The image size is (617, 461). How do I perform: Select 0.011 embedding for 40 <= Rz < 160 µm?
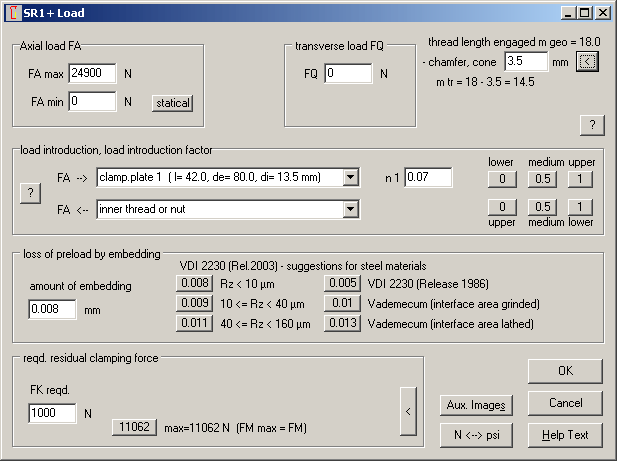coord(193,322)
